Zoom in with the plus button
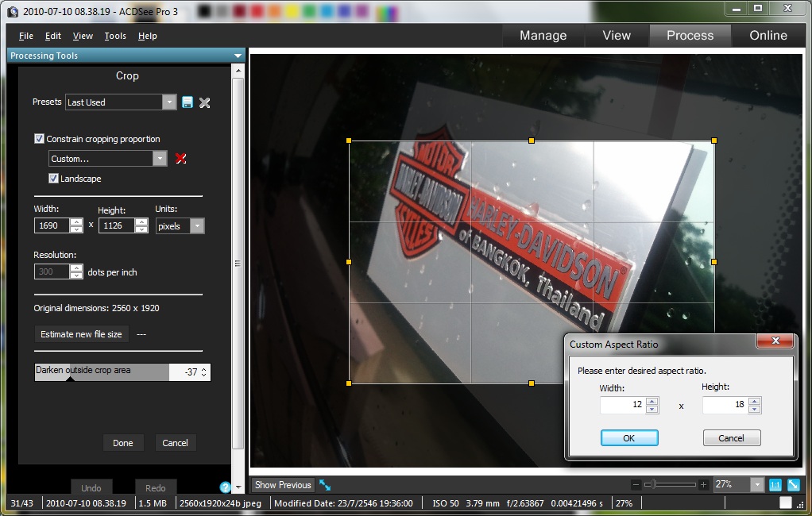Viewport: 812px width, 516px height. point(702,484)
